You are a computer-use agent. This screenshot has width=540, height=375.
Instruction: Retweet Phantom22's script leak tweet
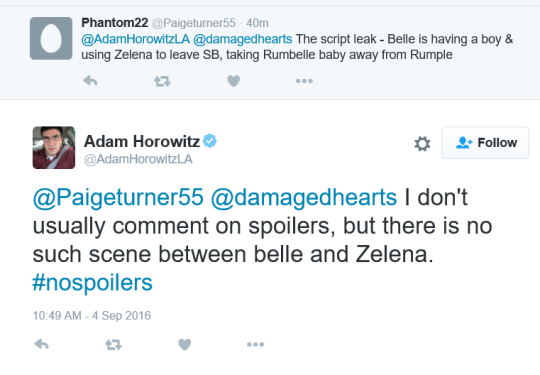(x=162, y=81)
